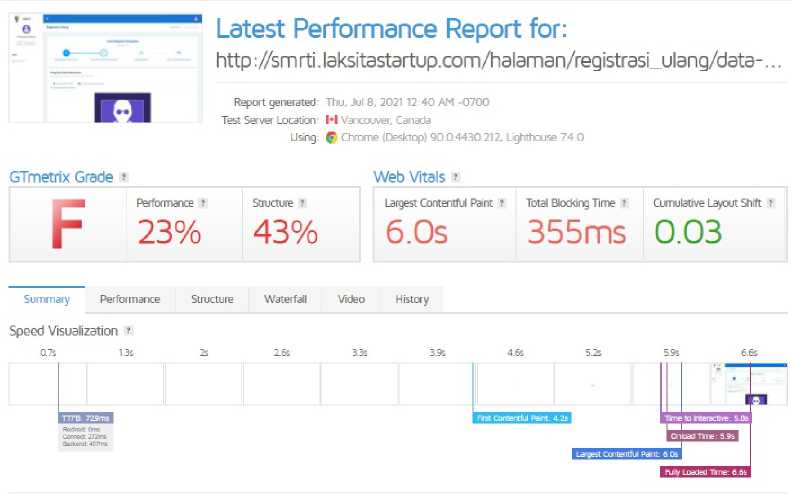791x495 pixels.
Task: Open the tested page URL link
Action: tap(498, 61)
